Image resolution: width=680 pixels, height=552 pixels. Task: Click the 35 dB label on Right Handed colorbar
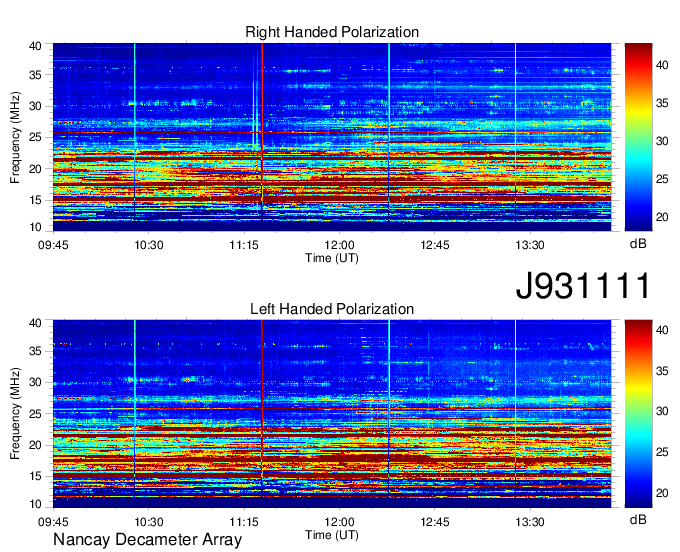click(662, 103)
